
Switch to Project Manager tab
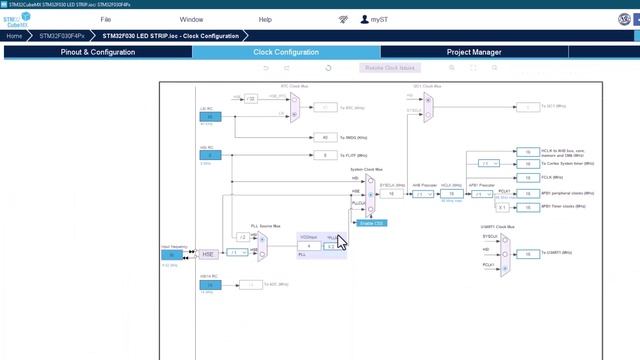coord(474,52)
